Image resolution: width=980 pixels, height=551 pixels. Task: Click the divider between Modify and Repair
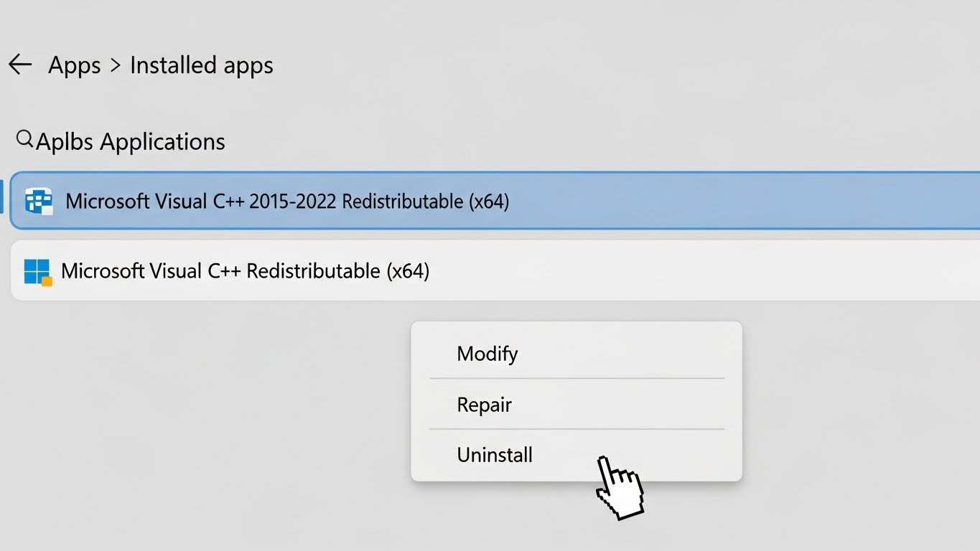[577, 378]
